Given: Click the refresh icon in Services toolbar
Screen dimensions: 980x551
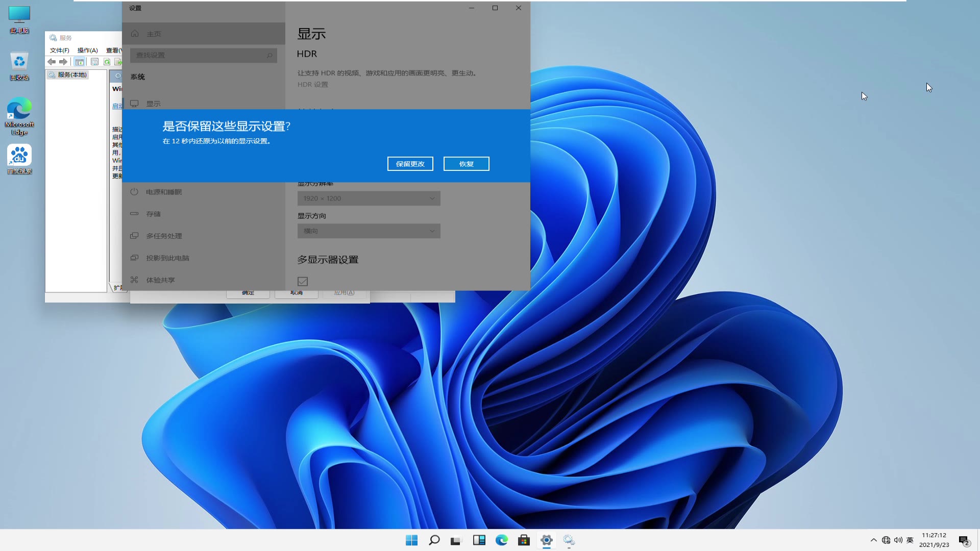Looking at the screenshot, I should click(x=107, y=61).
